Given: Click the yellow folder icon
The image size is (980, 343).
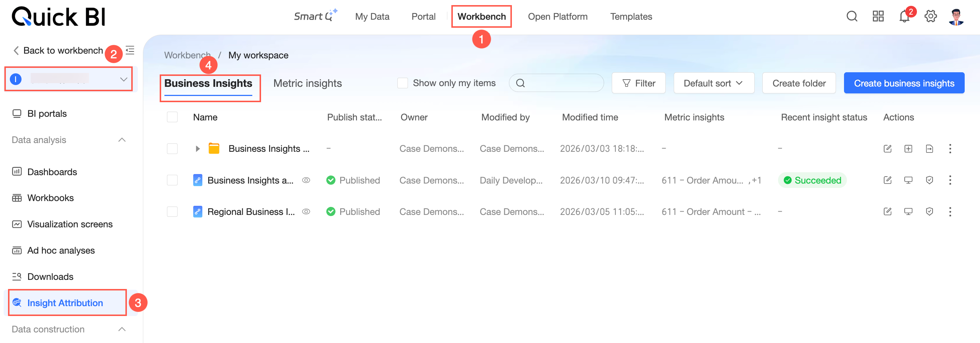Looking at the screenshot, I should pyautogui.click(x=214, y=149).
